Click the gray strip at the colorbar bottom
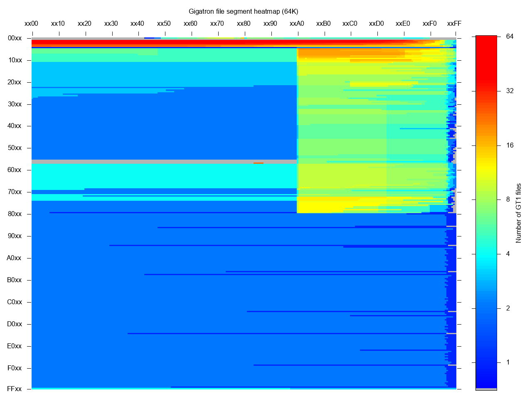Screen dimensions: 532x399 (x=486, y=389)
